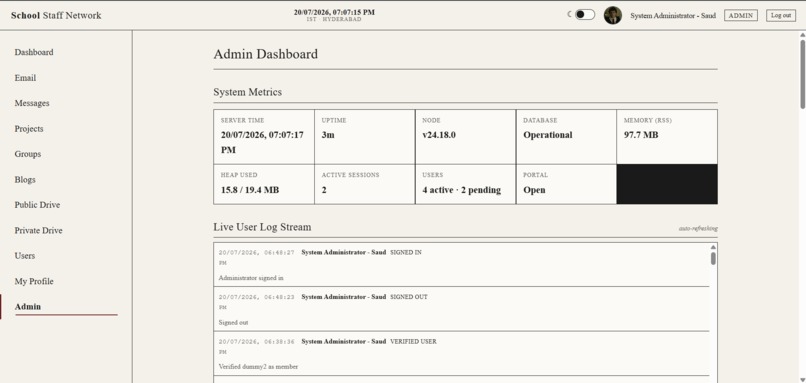Open Private Drive in the sidebar
The height and width of the screenshot is (383, 806).
tap(39, 231)
